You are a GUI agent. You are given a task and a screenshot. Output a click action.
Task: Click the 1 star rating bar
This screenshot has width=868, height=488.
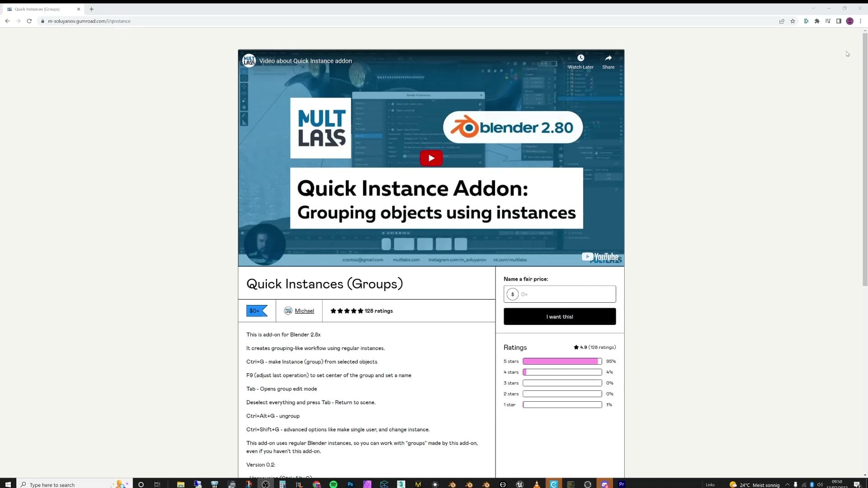click(562, 405)
